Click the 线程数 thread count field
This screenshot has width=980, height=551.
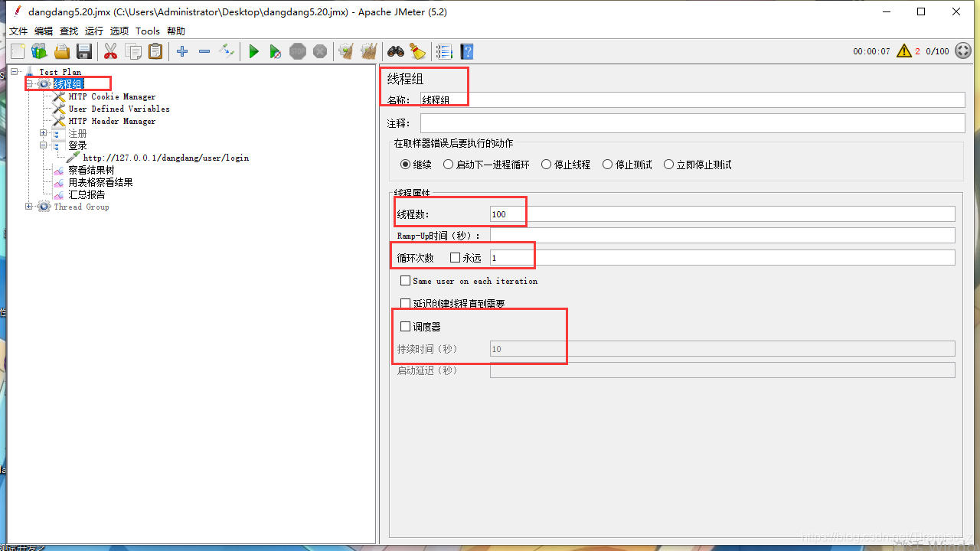coord(723,214)
